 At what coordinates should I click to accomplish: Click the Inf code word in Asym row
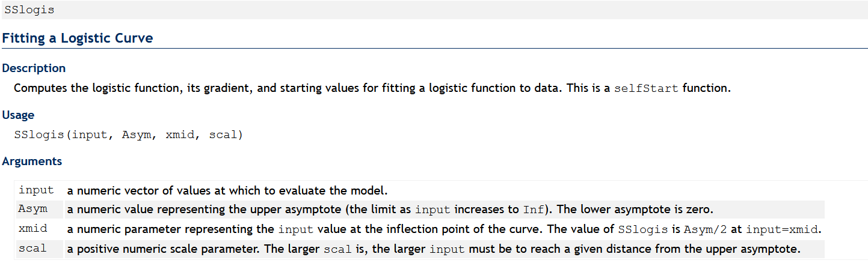tap(534, 210)
